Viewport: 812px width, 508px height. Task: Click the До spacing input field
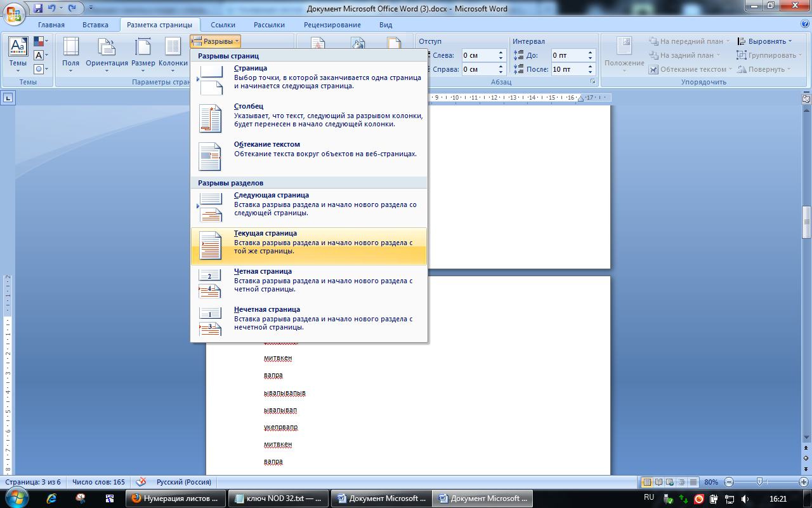pos(568,55)
